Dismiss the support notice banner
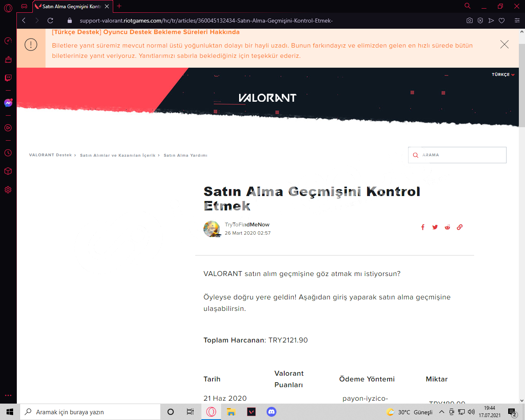Image resolution: width=525 pixels, height=420 pixels. [504, 44]
